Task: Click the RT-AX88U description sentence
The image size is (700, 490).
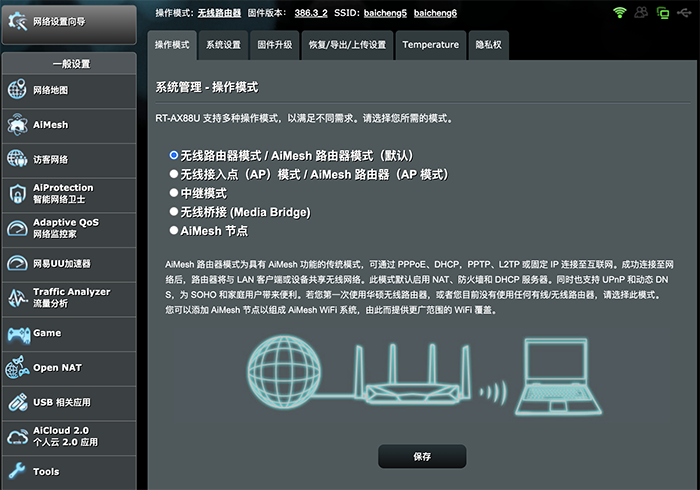Action: click(304, 118)
